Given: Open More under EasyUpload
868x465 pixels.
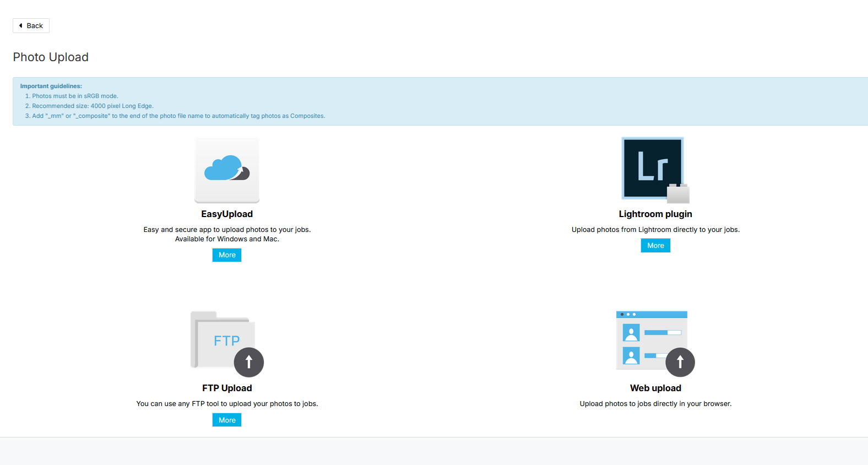Looking at the screenshot, I should tap(227, 255).
